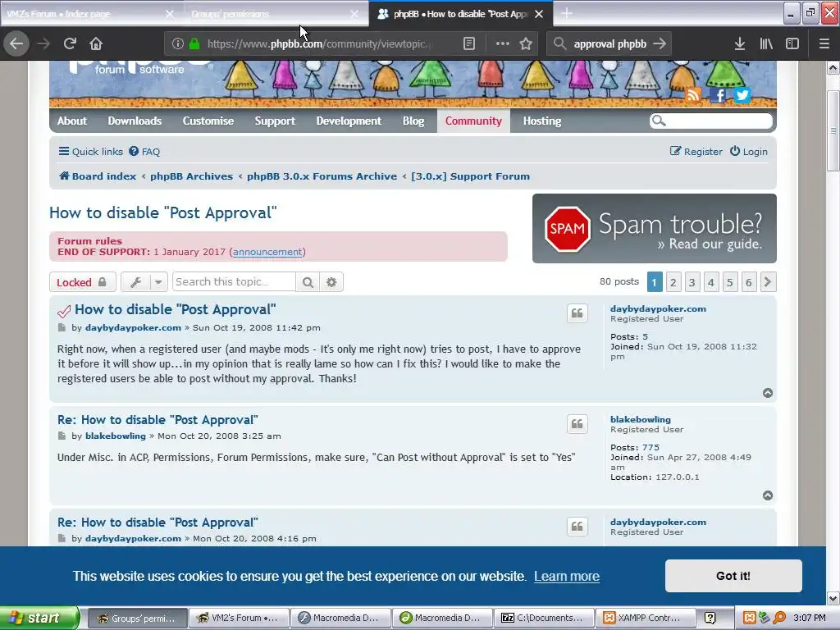Expand the topic tools dropdown arrow
This screenshot has height=630, width=840.
pos(158,282)
